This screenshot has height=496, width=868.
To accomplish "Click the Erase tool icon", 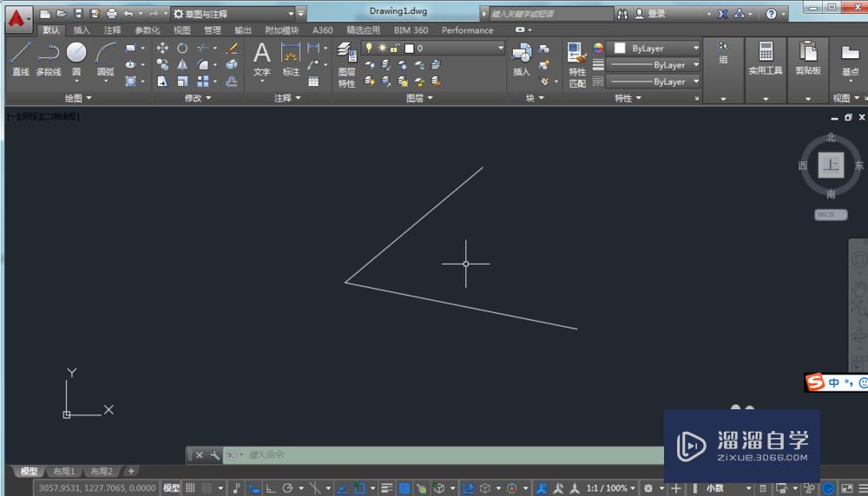I will pos(232,48).
